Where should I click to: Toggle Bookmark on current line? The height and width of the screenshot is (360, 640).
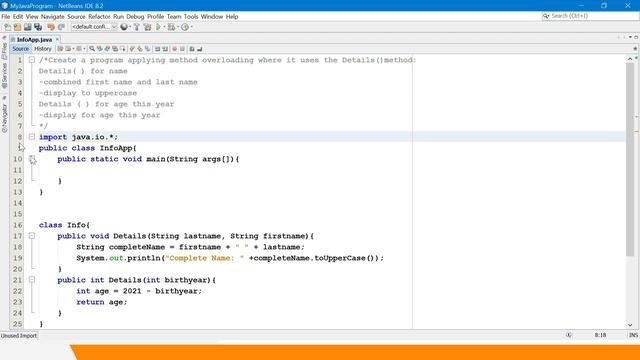point(147,49)
